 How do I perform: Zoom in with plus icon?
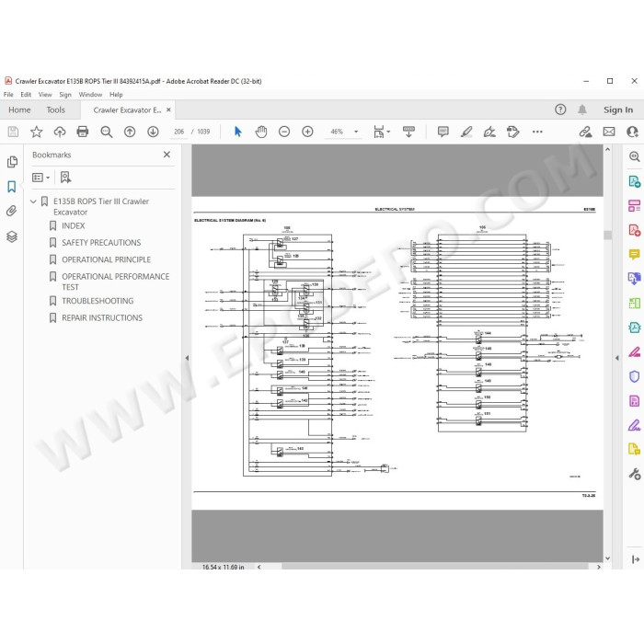click(x=307, y=132)
